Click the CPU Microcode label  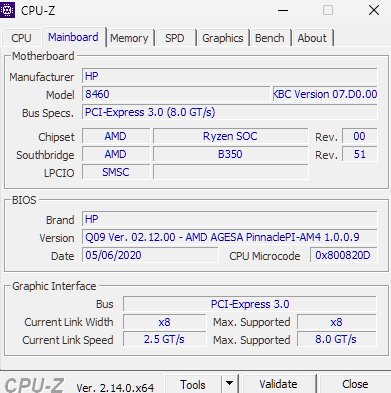coord(265,256)
